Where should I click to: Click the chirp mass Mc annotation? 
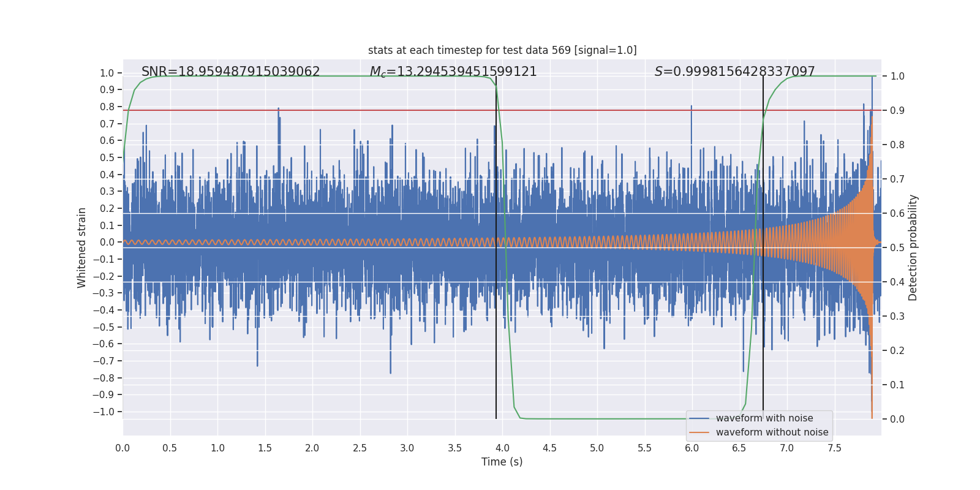[x=453, y=72]
